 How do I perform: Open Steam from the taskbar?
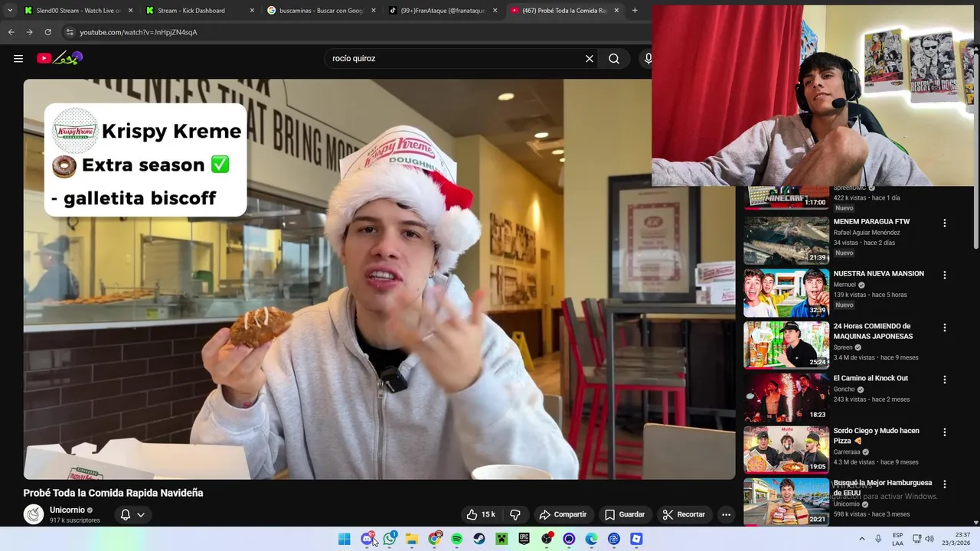click(479, 539)
